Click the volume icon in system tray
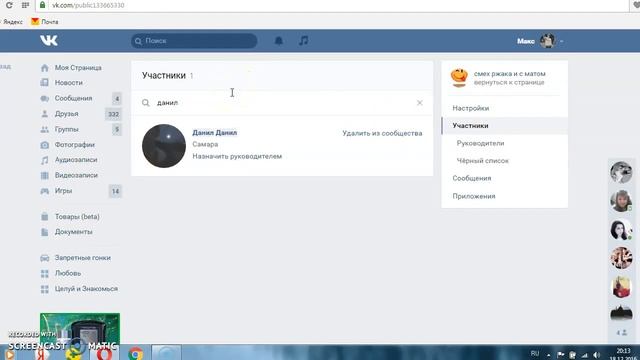The image size is (640, 360). click(x=596, y=355)
